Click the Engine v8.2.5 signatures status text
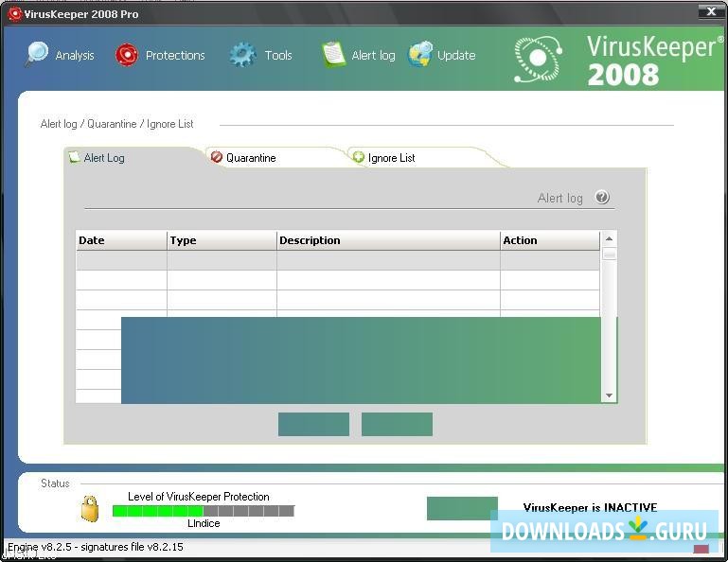 pos(96,547)
